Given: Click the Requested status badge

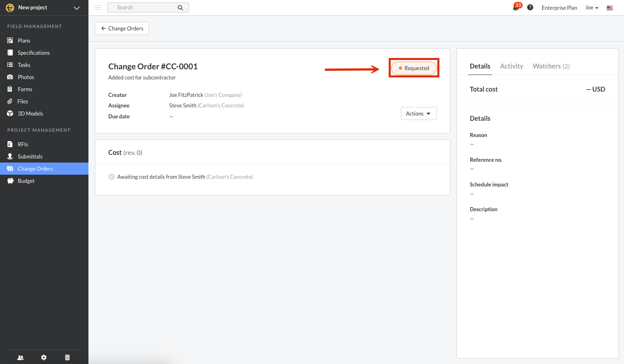Looking at the screenshot, I should point(414,68).
